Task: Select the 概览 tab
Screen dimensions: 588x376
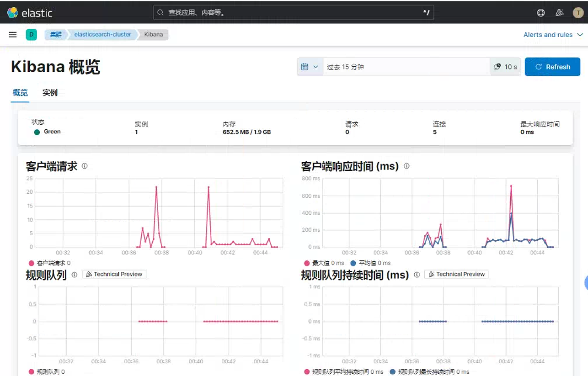Action: (20, 93)
